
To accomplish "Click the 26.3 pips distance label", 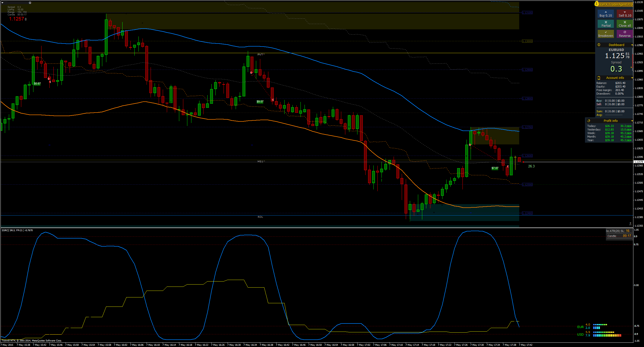I will tap(531, 166).
